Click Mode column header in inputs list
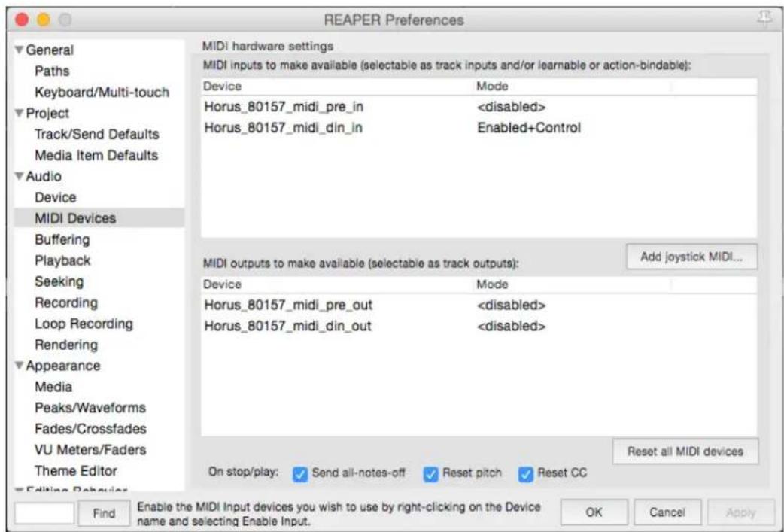This screenshot has width=784, height=532. [x=572, y=86]
